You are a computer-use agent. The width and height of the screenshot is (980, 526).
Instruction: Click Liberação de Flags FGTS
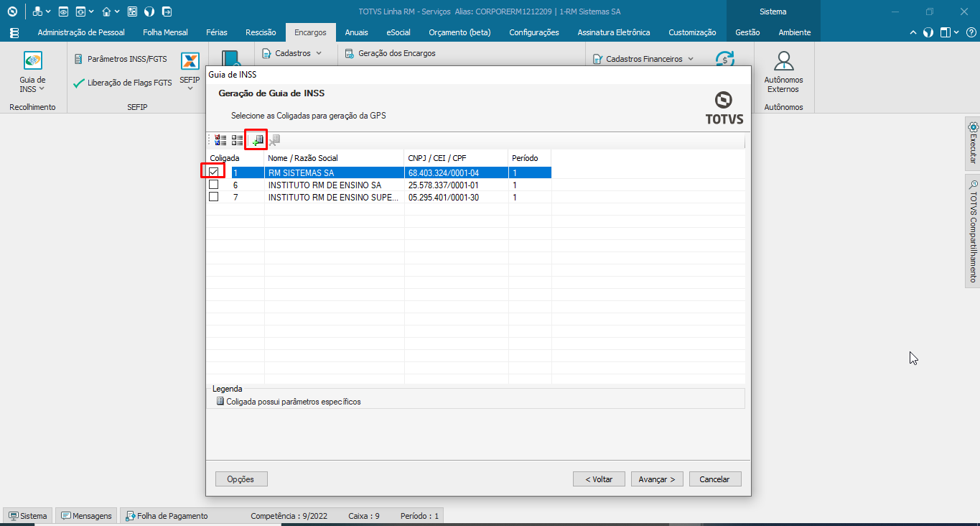tap(123, 83)
